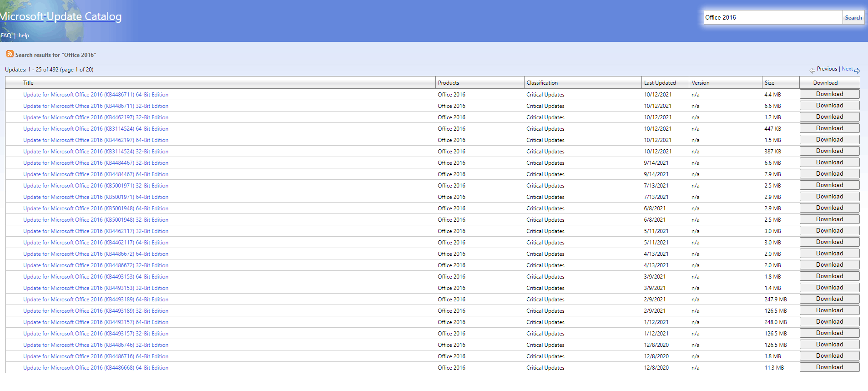Open the KB4486672 64-Bit Edition title link
Viewport: 868px width, 391px height.
click(x=96, y=254)
